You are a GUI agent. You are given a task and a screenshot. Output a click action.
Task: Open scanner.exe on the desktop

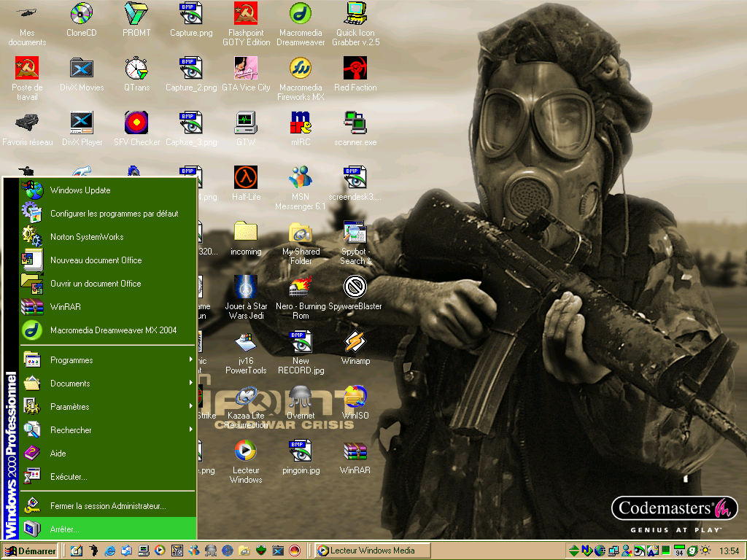point(355,128)
